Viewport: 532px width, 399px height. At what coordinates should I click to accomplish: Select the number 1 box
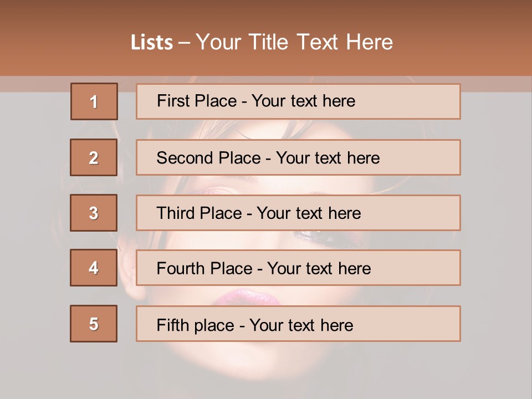(x=94, y=101)
